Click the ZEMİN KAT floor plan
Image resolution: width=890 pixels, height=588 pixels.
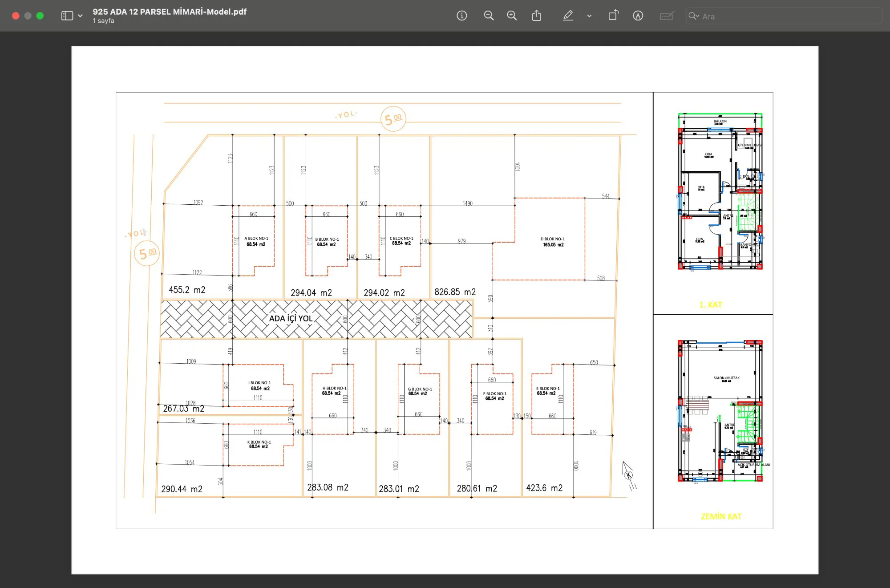pyautogui.click(x=720, y=411)
